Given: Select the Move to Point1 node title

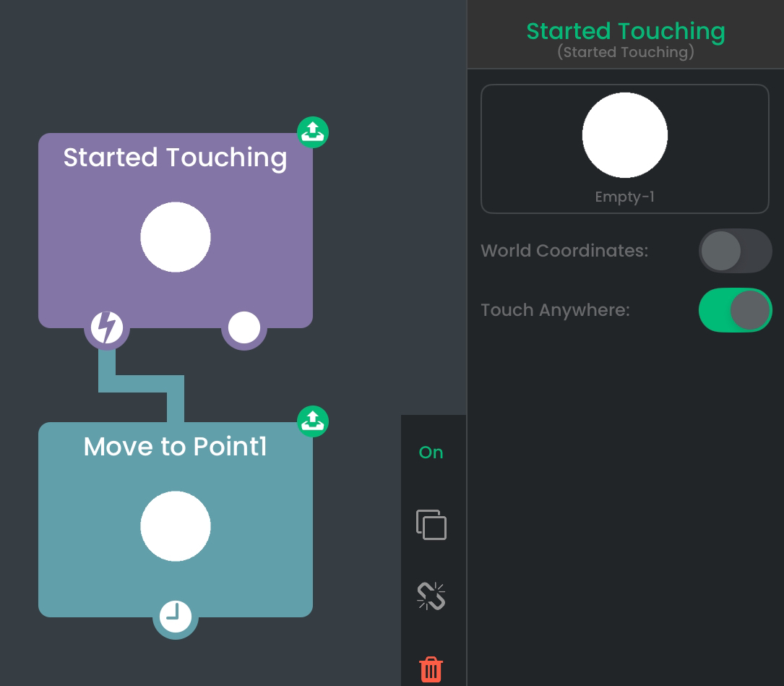Looking at the screenshot, I should tap(175, 447).
